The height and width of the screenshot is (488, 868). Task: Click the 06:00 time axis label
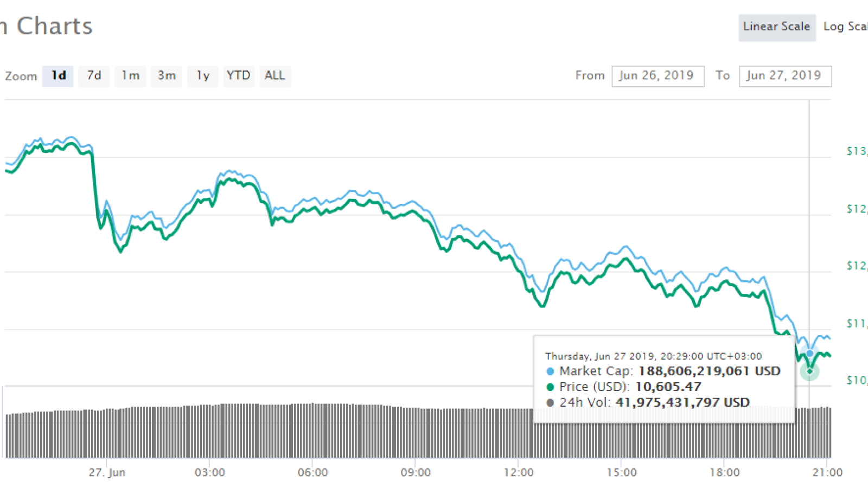coord(313,473)
